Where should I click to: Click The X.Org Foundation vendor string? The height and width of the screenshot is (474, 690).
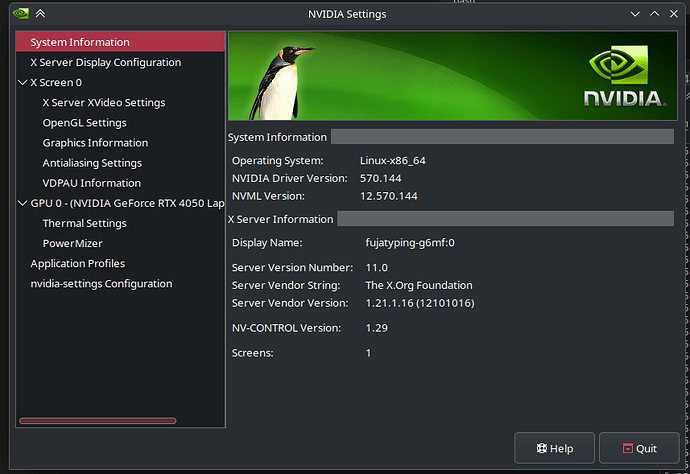point(419,285)
